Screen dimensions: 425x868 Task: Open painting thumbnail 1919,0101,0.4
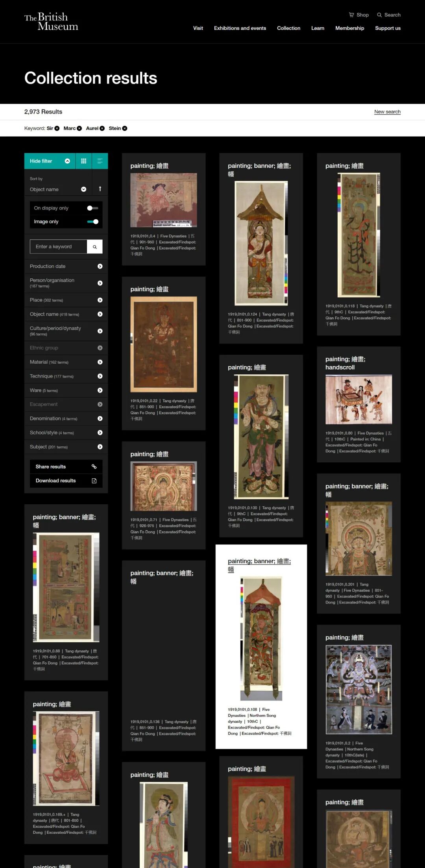(164, 200)
